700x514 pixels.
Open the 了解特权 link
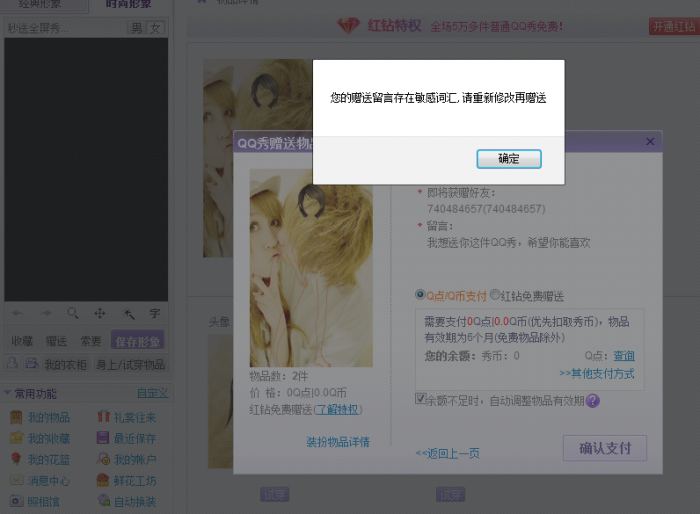coord(337,410)
